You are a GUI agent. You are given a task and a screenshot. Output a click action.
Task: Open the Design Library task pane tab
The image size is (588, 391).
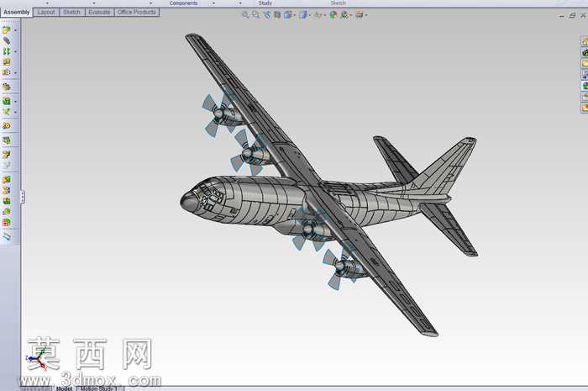pos(585,53)
